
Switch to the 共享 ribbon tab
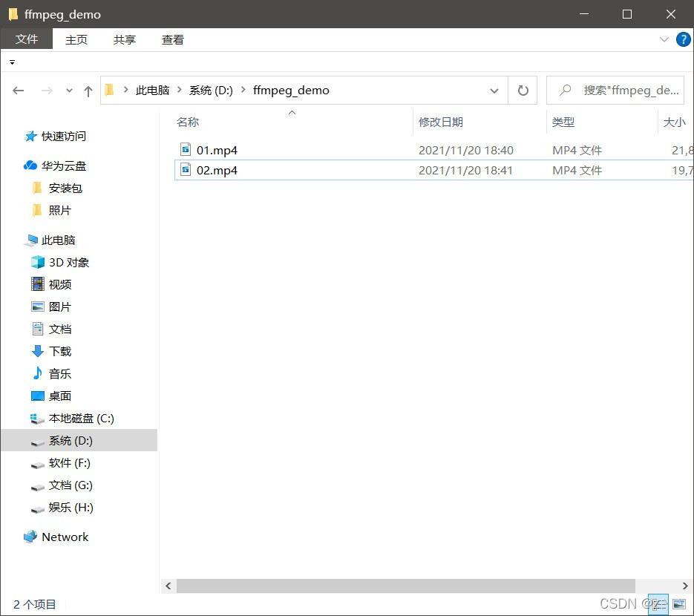(125, 39)
